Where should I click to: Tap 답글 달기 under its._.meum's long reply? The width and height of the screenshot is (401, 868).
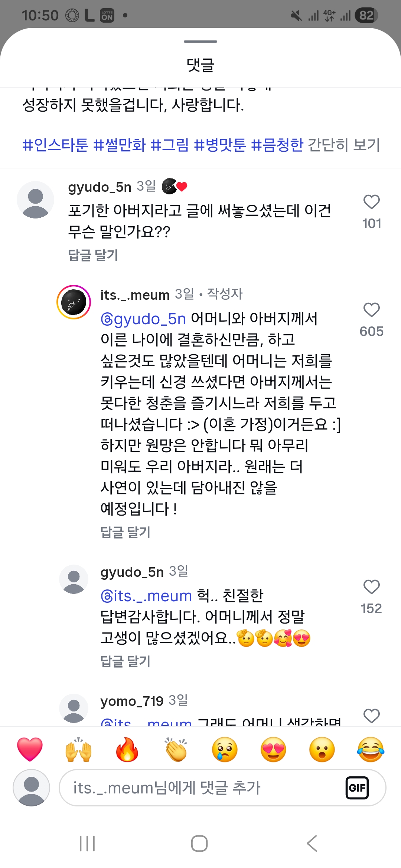click(x=125, y=532)
